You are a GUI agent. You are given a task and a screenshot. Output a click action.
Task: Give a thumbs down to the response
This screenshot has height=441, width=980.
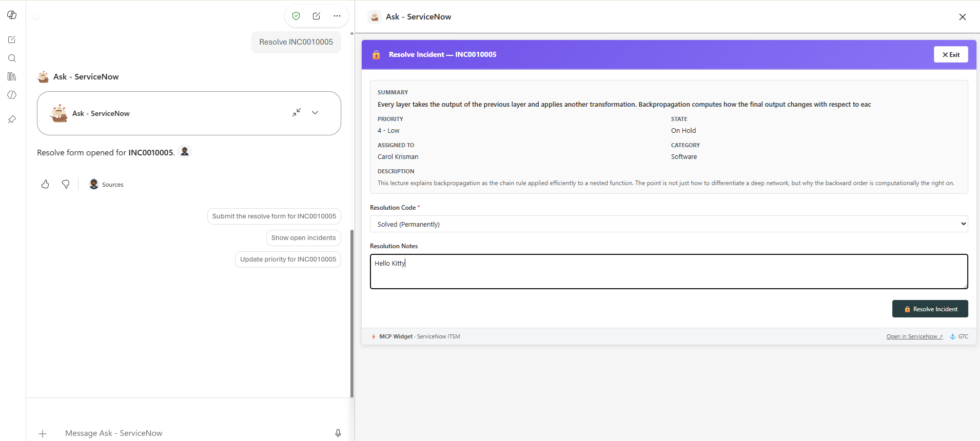point(66,184)
